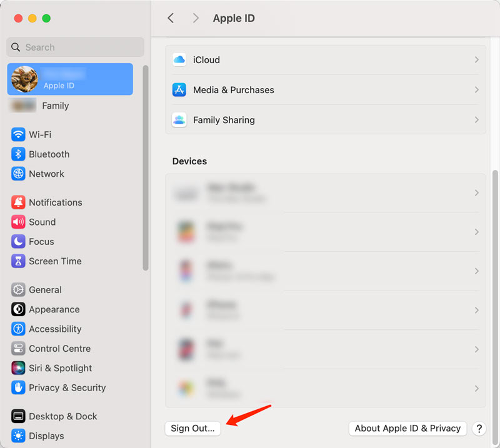
Task: Click the search magnifier icon
Action: (x=16, y=47)
